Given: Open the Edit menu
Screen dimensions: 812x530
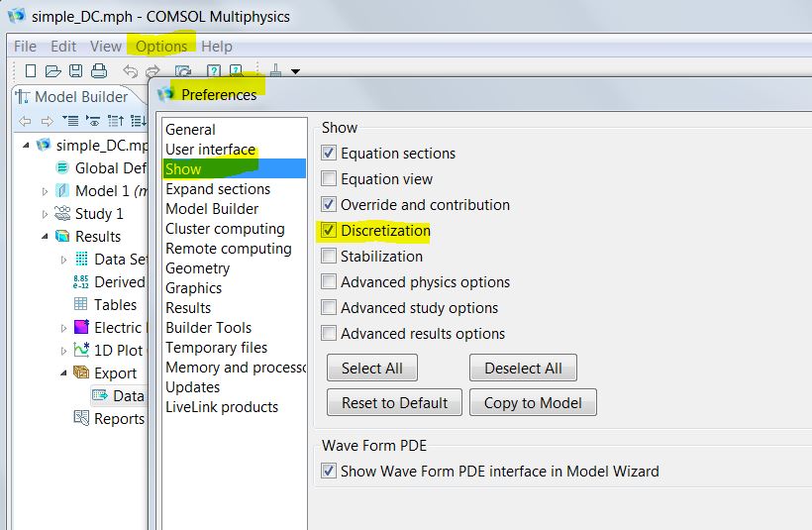Looking at the screenshot, I should (63, 47).
